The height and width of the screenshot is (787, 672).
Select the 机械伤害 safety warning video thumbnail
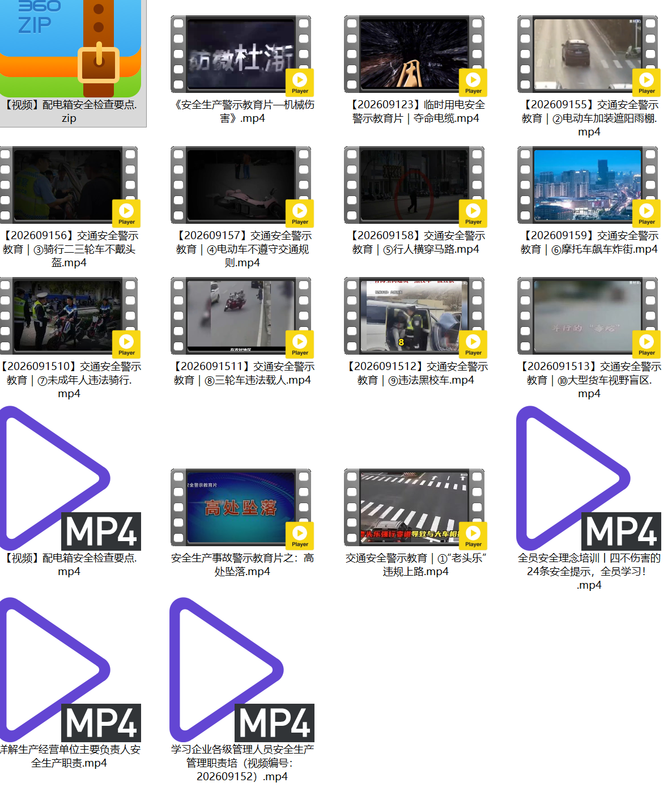(241, 54)
